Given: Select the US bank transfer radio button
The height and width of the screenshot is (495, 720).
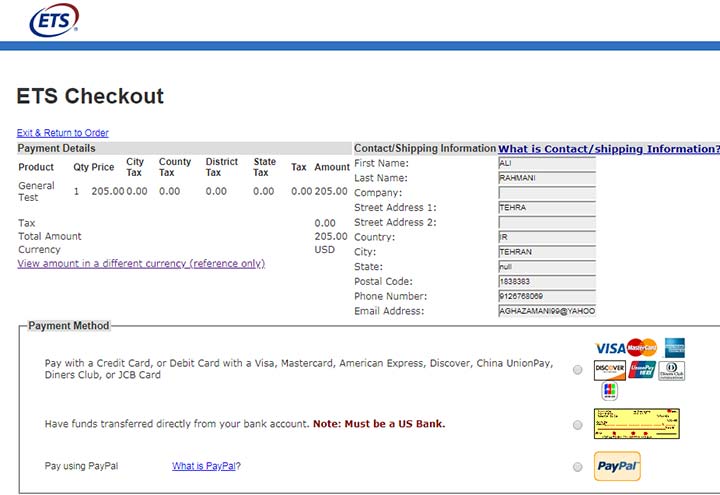Looking at the screenshot, I should tap(578, 425).
